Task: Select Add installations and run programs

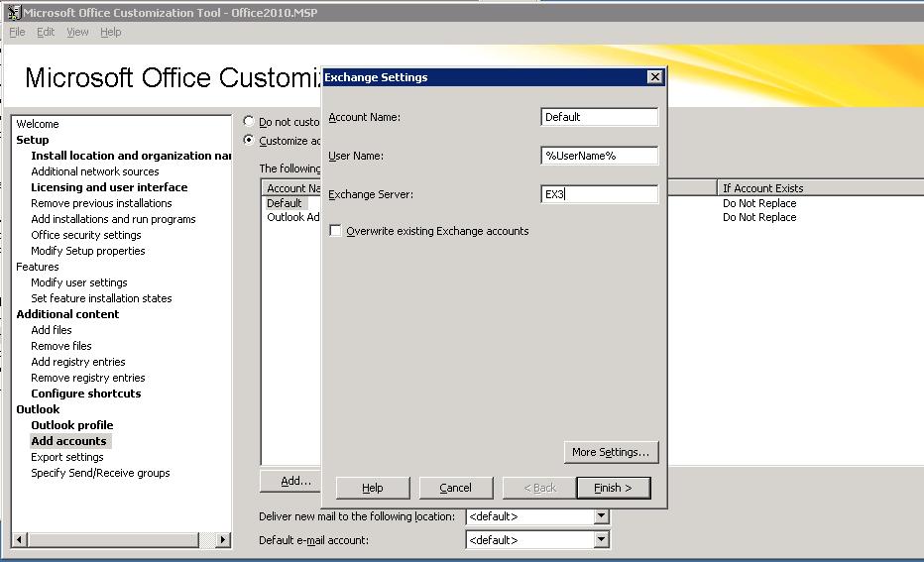Action: tap(113, 219)
